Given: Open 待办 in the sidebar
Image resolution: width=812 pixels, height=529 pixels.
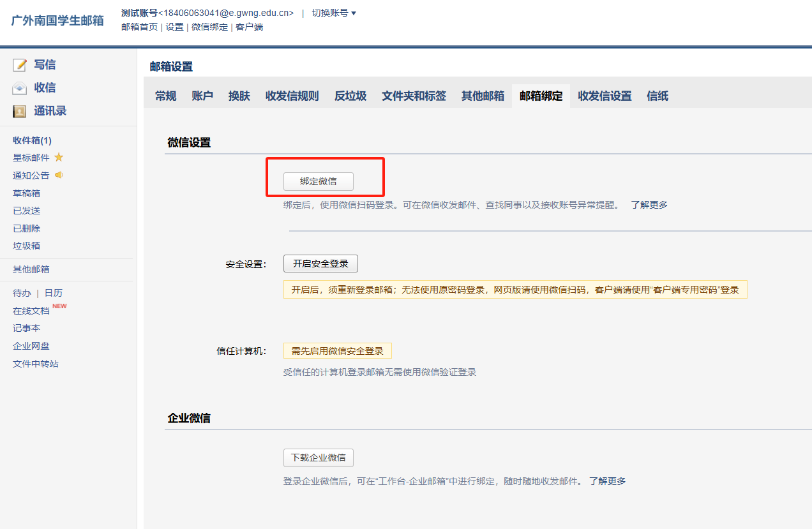Looking at the screenshot, I should pyautogui.click(x=22, y=293).
